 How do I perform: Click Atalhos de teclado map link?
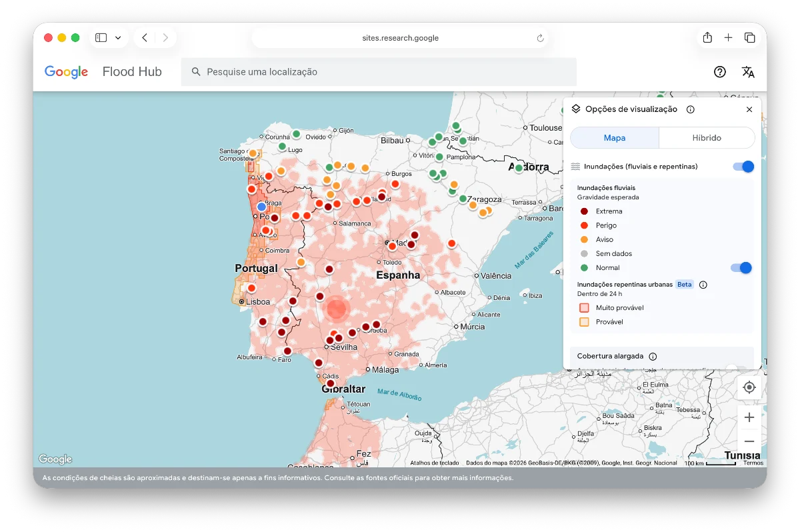pos(434,463)
